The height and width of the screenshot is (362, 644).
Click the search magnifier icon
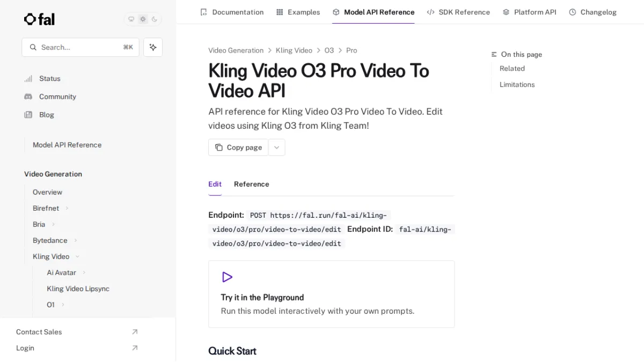33,47
